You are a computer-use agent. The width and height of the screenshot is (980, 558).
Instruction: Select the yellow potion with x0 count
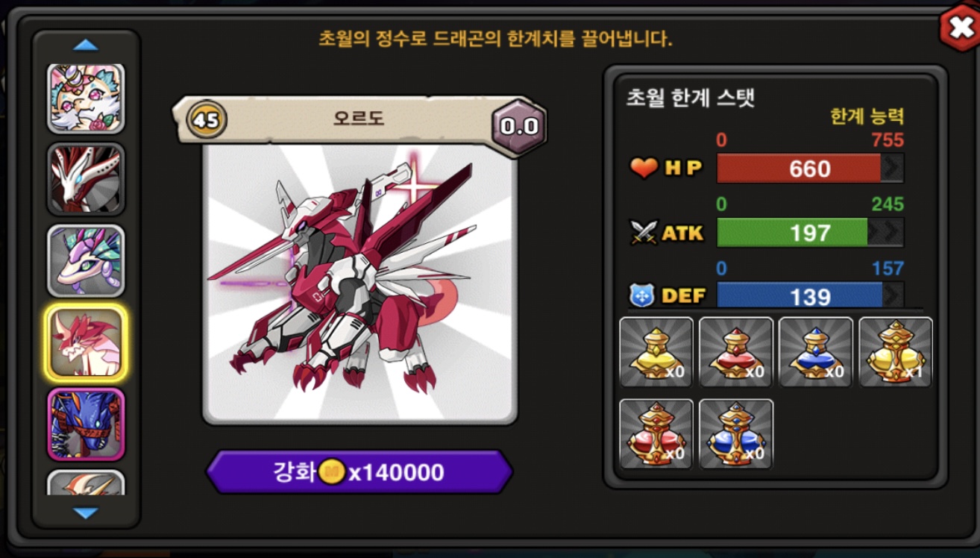(656, 352)
